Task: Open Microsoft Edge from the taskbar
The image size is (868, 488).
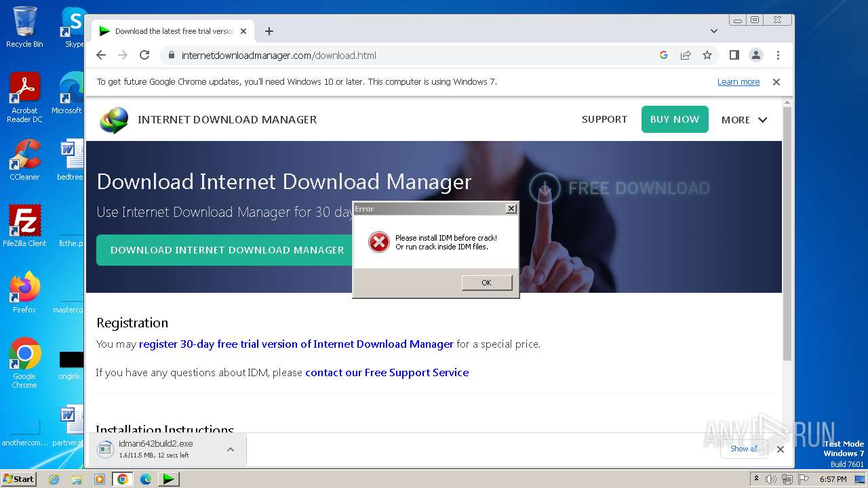Action: (146, 479)
